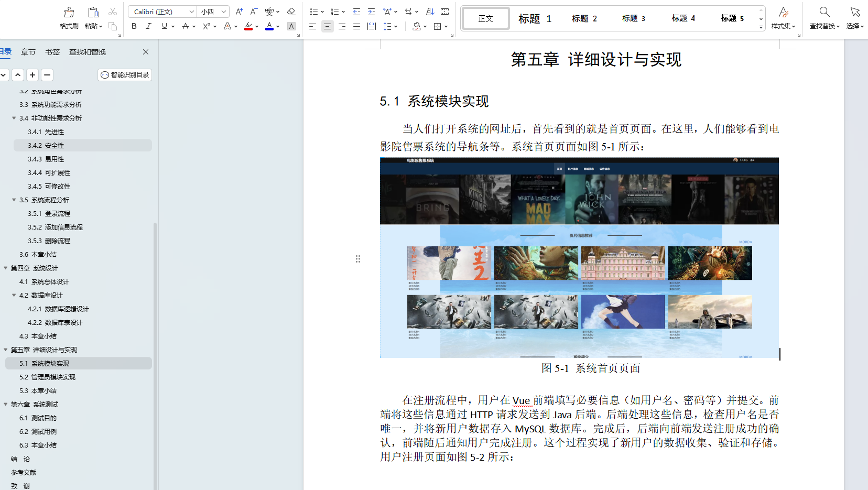
Task: Toggle Character shading (gray A) icon
Action: pos(291,26)
